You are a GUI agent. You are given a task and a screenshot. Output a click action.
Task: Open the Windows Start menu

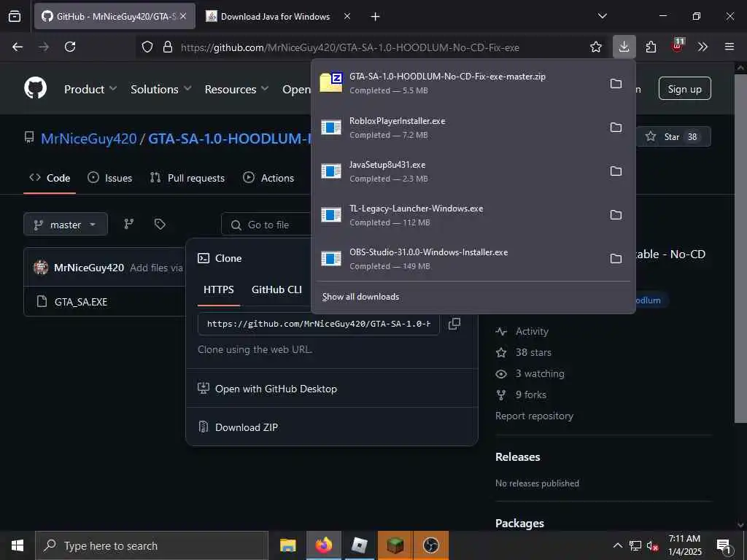18,545
